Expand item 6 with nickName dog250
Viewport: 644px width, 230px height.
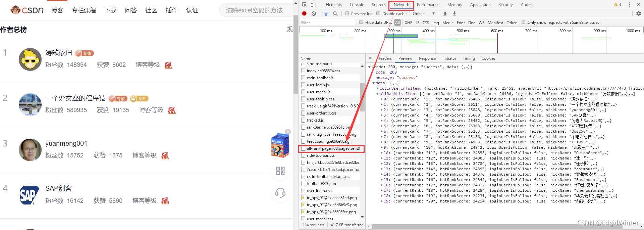point(381,131)
